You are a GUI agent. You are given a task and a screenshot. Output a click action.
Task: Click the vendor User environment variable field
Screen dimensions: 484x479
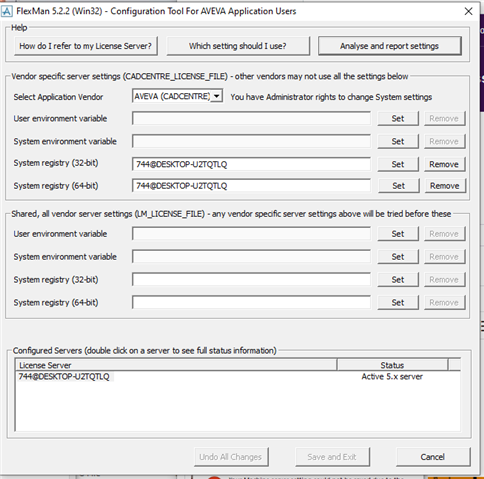pos(251,118)
